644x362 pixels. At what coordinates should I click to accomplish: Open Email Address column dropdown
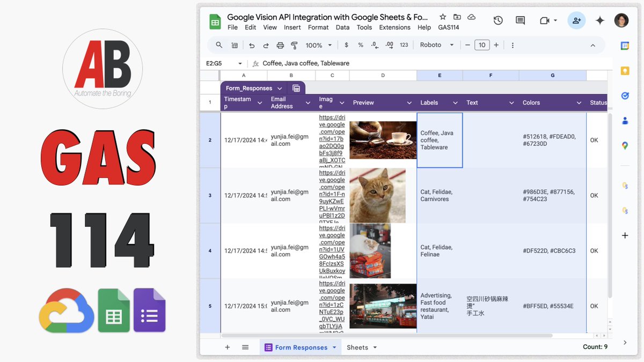[308, 102]
